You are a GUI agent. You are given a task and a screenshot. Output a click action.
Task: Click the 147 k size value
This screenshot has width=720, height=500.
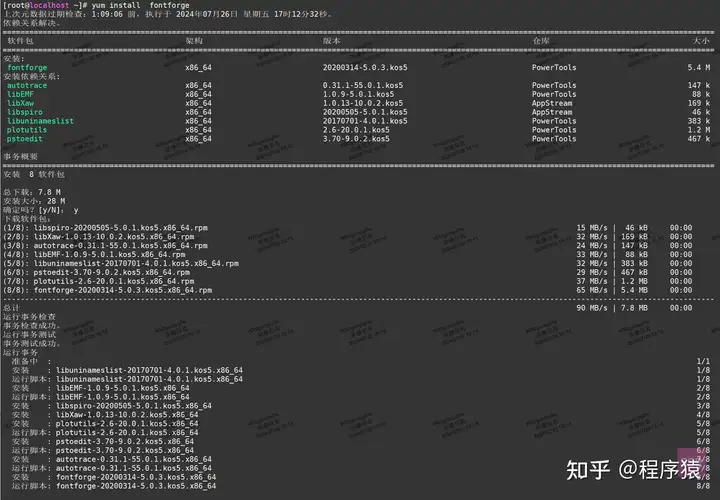pos(698,85)
